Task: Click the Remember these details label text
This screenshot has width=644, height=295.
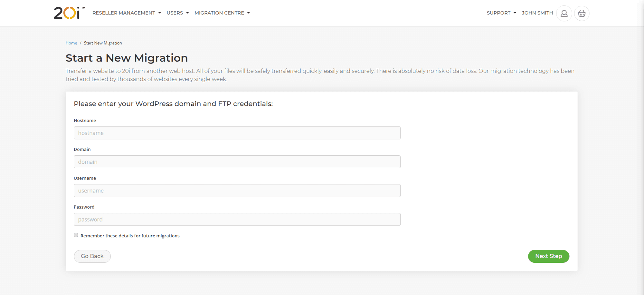Action: pyautogui.click(x=130, y=236)
